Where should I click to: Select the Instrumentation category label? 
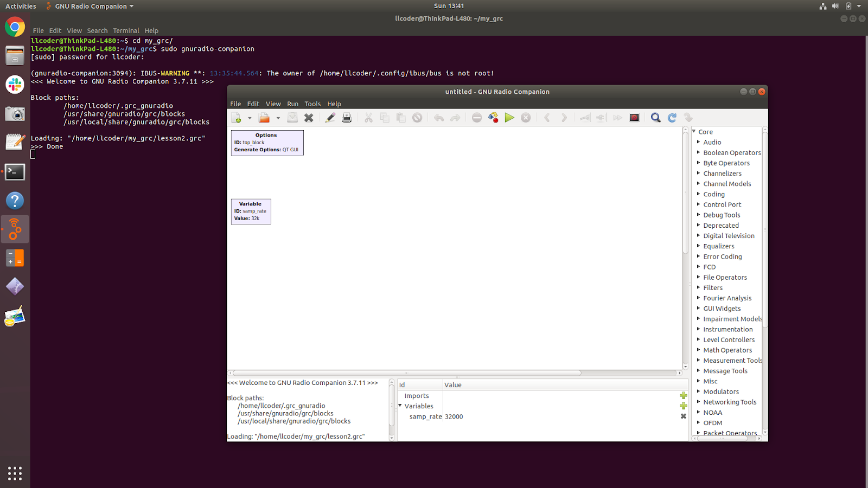(728, 329)
